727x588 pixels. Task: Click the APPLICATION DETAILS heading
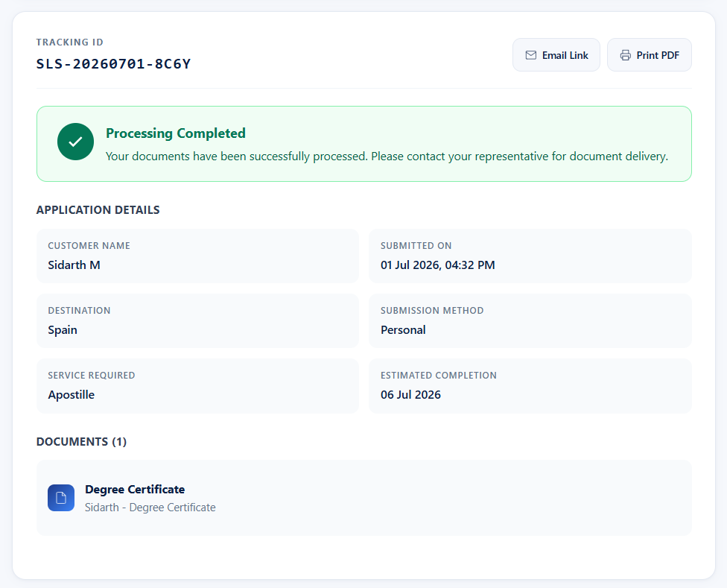[x=98, y=210]
